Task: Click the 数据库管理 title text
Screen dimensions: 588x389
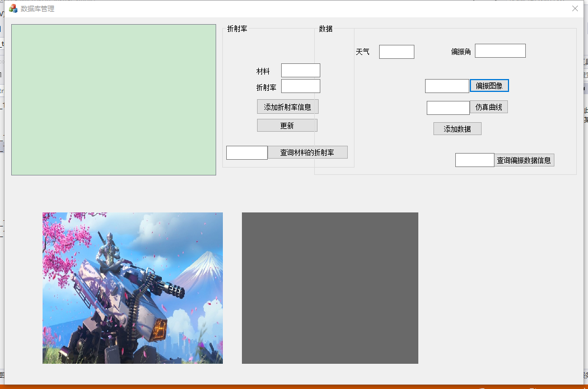Action: pyautogui.click(x=38, y=8)
